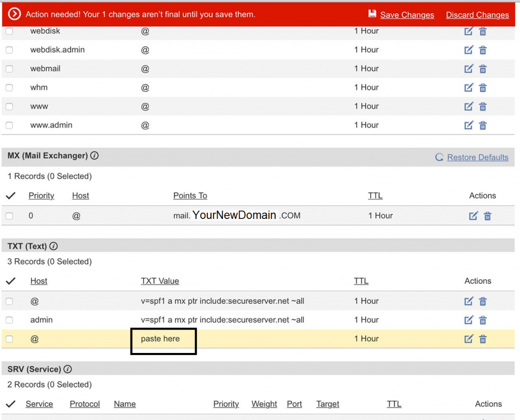Delete the webdisk.admin record
This screenshot has height=420, width=520.
(483, 50)
